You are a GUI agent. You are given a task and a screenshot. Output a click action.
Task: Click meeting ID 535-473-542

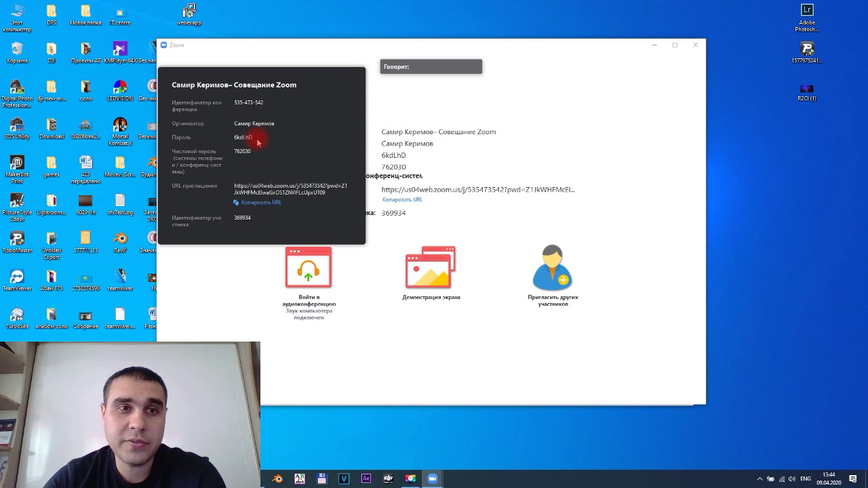(x=248, y=102)
